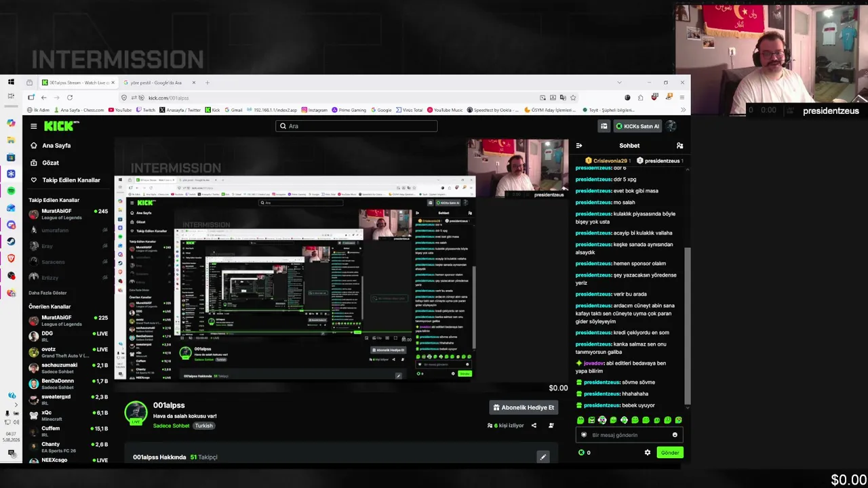Click the Crislevonia29 top gifter badge
868x488 pixels.
coord(608,161)
